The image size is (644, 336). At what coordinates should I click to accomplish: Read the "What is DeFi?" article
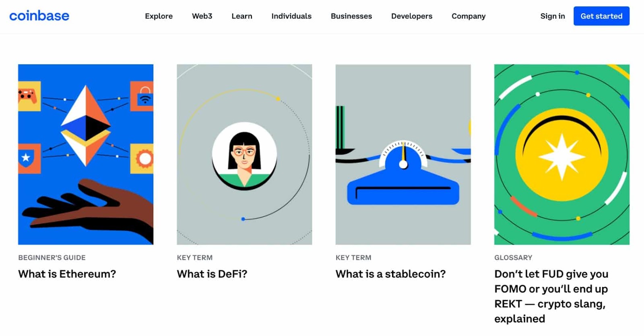click(x=212, y=274)
